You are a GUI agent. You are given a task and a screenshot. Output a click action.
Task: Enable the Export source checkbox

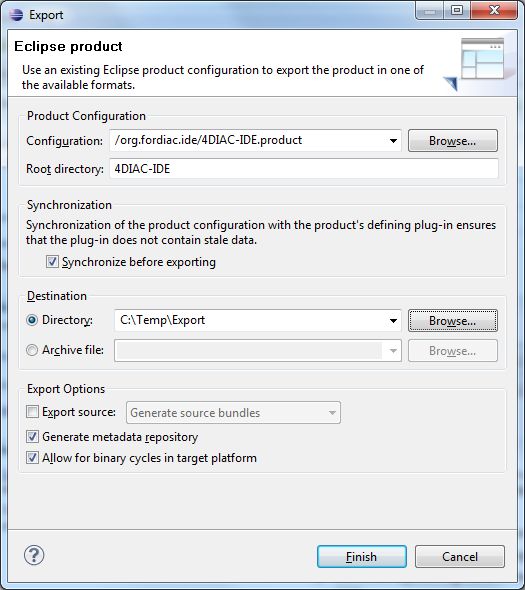click(32, 412)
